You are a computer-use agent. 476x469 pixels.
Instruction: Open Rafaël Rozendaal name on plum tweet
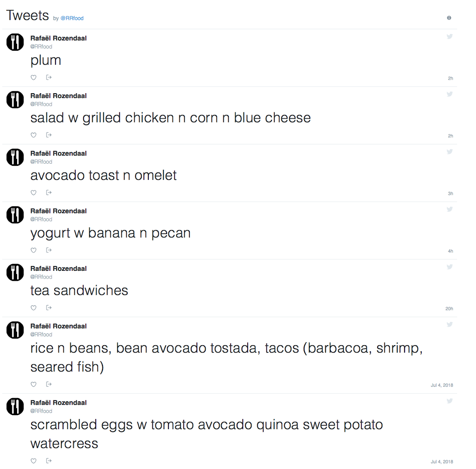pos(59,38)
